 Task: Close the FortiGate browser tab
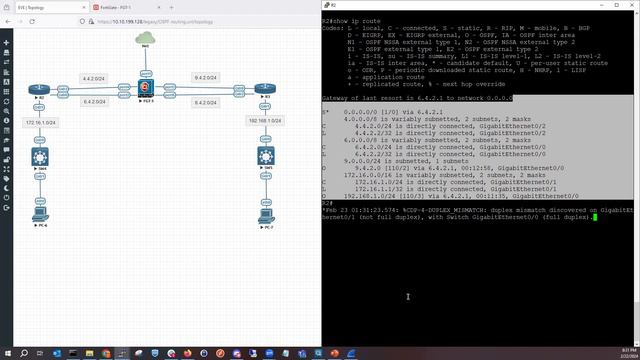[159, 7]
